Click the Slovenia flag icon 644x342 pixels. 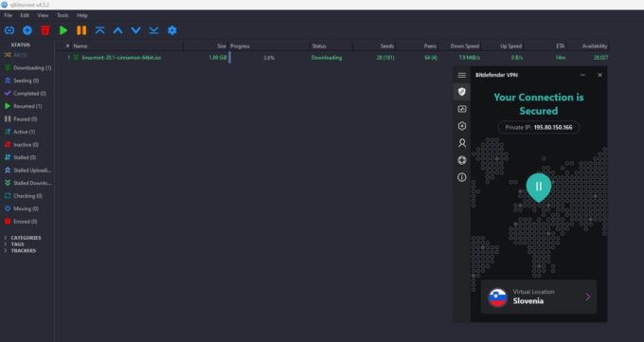[497, 297]
